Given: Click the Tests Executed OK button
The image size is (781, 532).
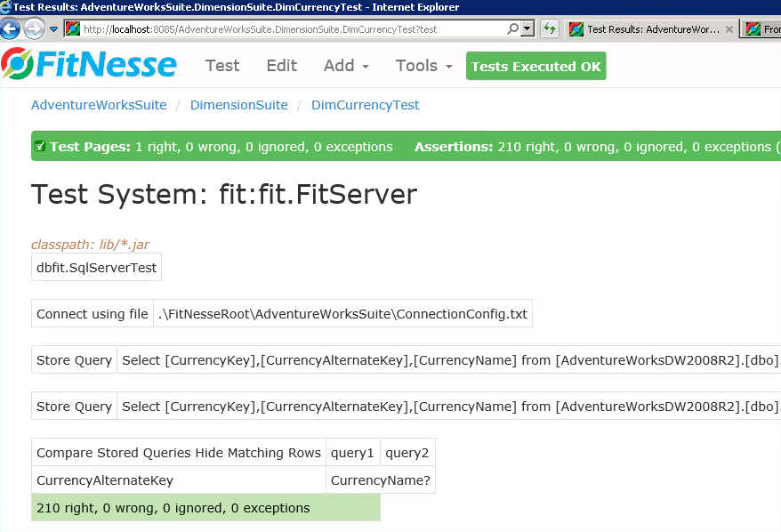Looking at the screenshot, I should [x=536, y=66].
